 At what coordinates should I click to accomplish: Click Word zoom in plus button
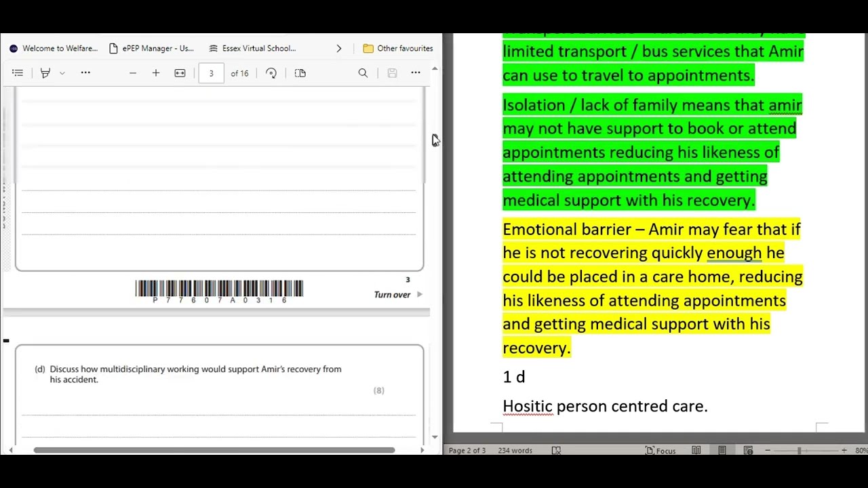(844, 451)
